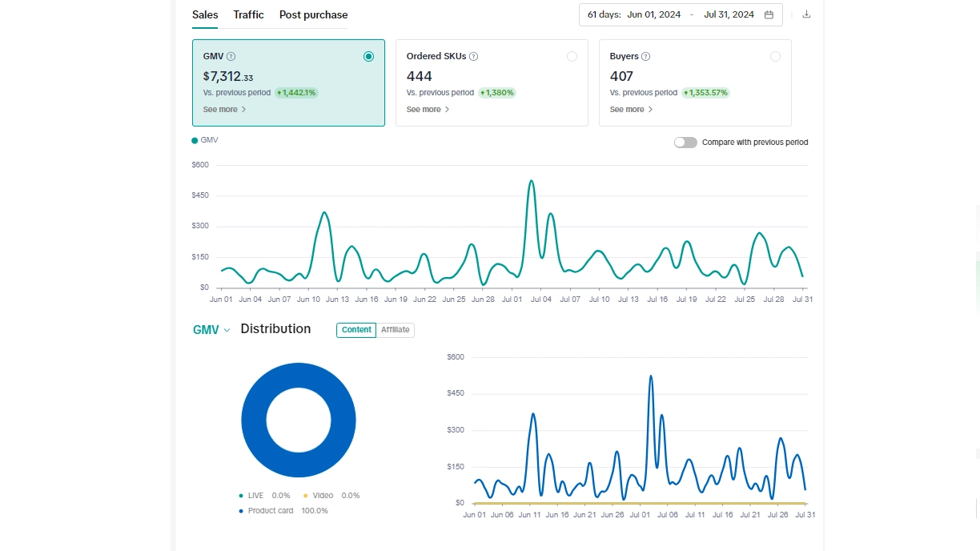This screenshot has width=980, height=551.
Task: Open the calendar icon in date picker
Action: 769,14
